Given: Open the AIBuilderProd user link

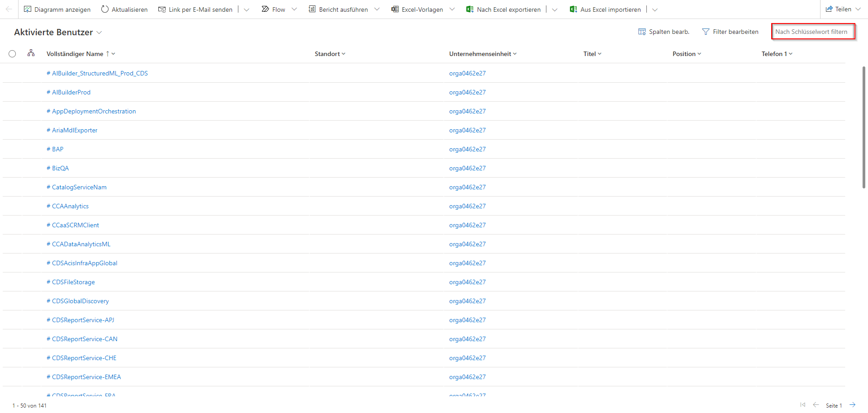Looking at the screenshot, I should click(x=71, y=92).
